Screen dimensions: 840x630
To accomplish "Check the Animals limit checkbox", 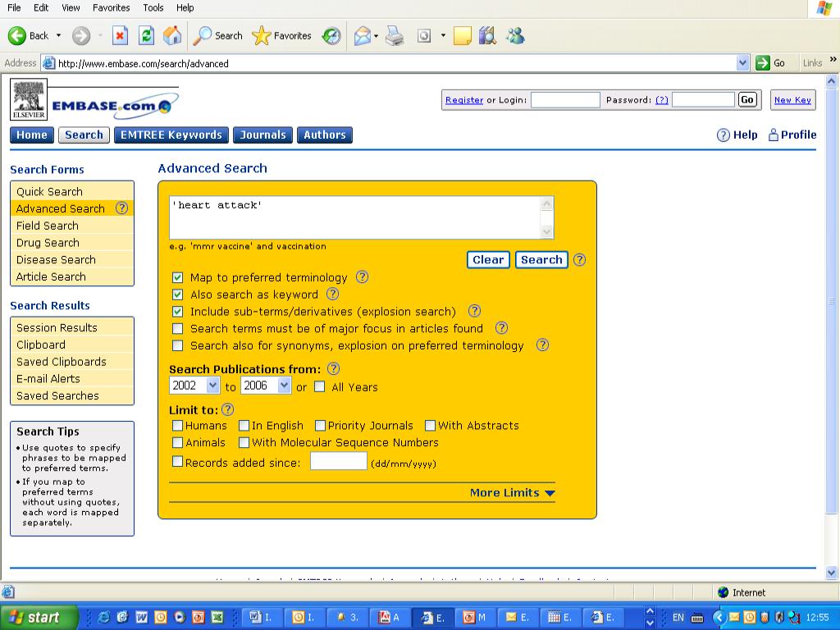I will (178, 442).
